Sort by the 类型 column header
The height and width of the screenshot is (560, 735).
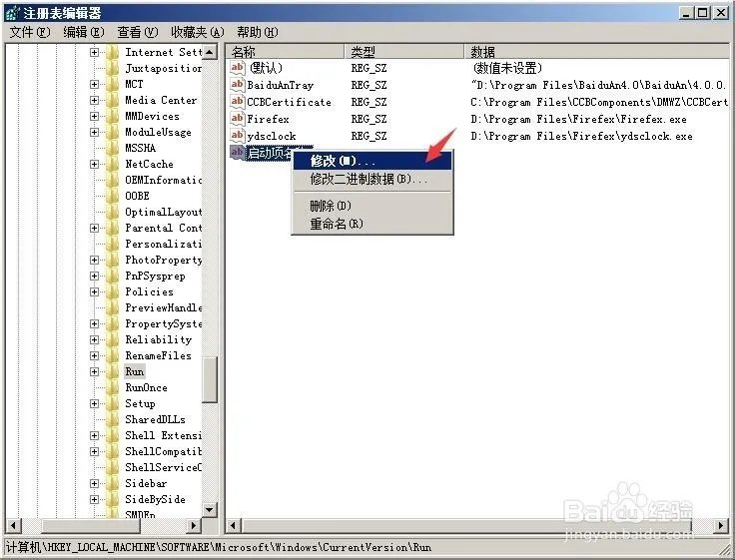404,51
